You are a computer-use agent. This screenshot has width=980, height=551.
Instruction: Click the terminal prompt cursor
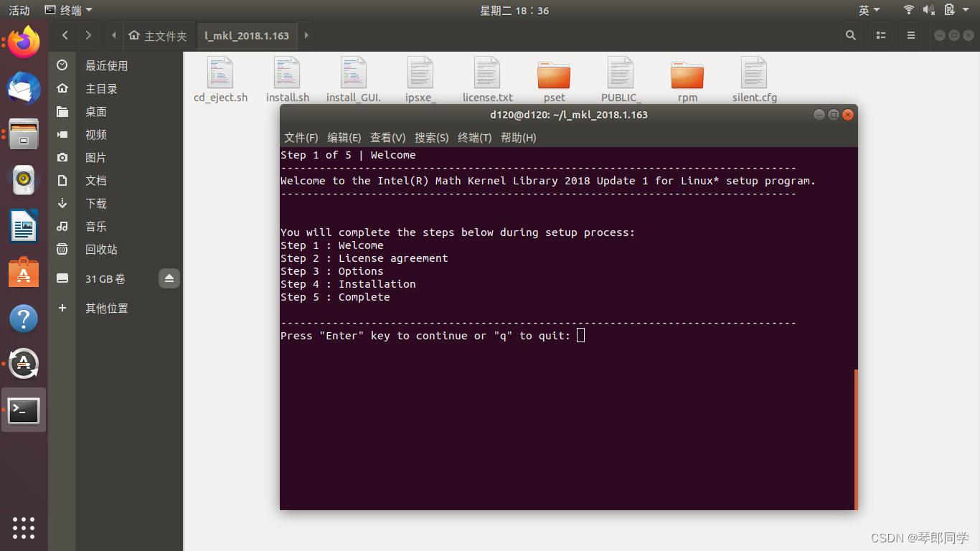[x=581, y=335]
